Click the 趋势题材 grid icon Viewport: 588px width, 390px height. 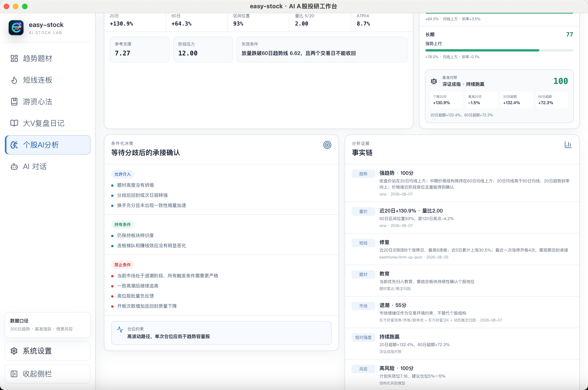[x=14, y=58]
